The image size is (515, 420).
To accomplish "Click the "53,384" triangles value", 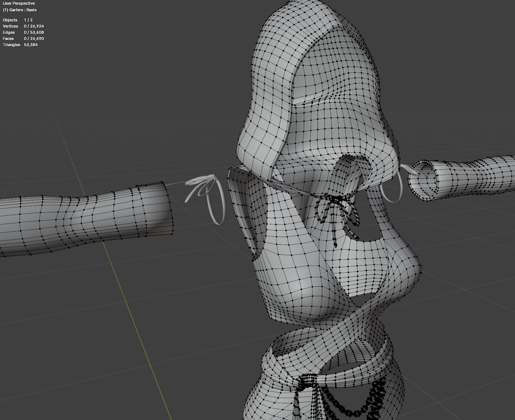I will coord(31,45).
